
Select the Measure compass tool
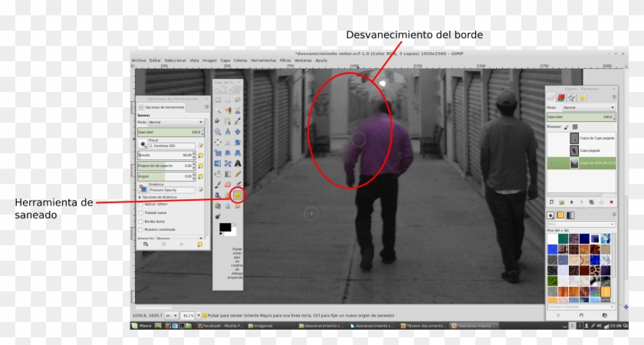[x=228, y=132]
